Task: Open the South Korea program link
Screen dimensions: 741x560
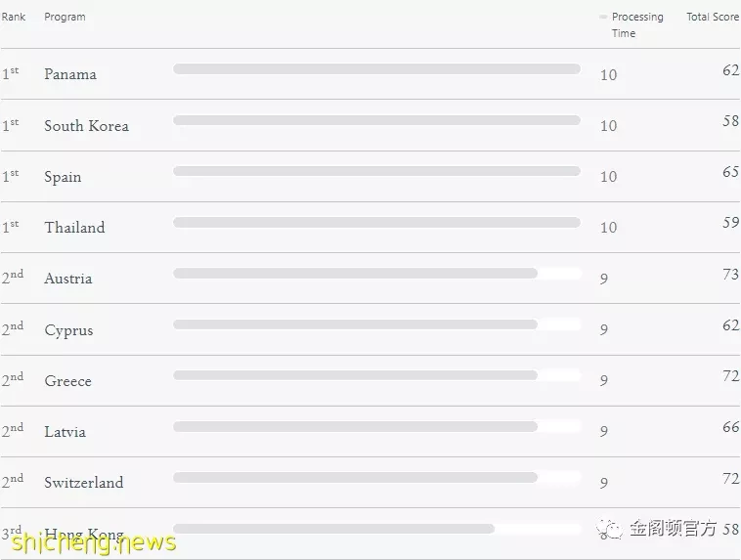Action: [x=86, y=126]
